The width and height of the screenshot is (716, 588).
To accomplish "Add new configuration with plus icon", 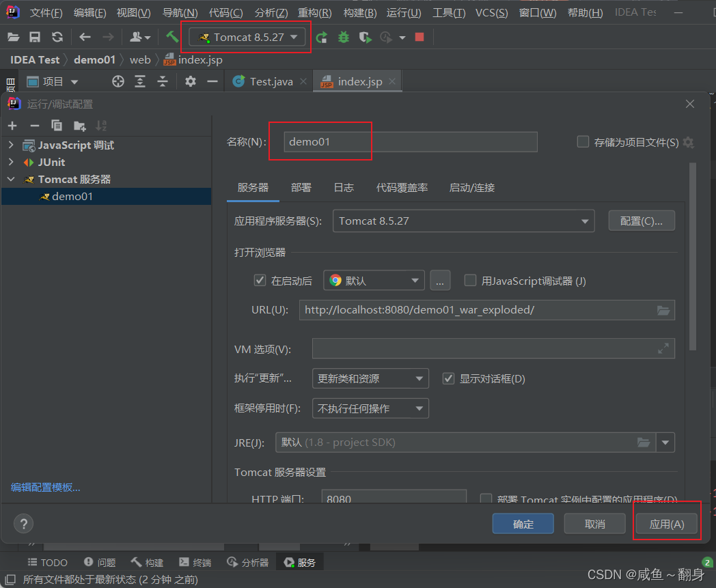I will point(12,126).
